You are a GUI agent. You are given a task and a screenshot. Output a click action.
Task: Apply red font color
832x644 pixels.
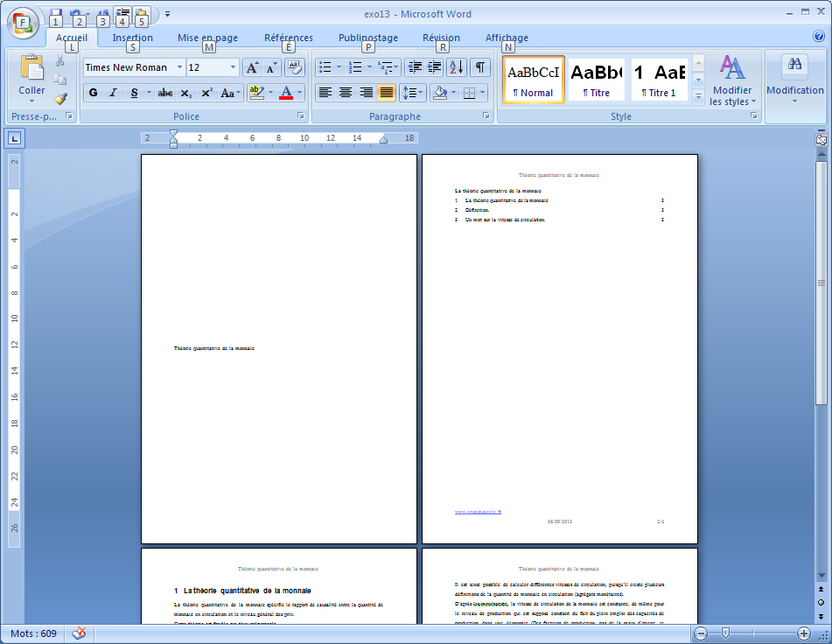click(x=286, y=93)
